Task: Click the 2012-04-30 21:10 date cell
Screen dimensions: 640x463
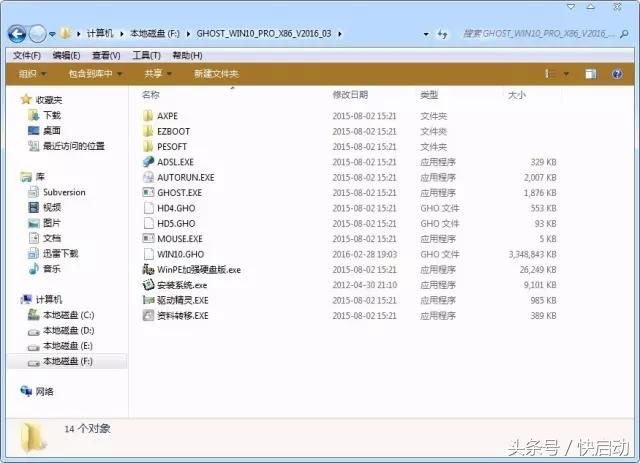Action: tap(364, 285)
